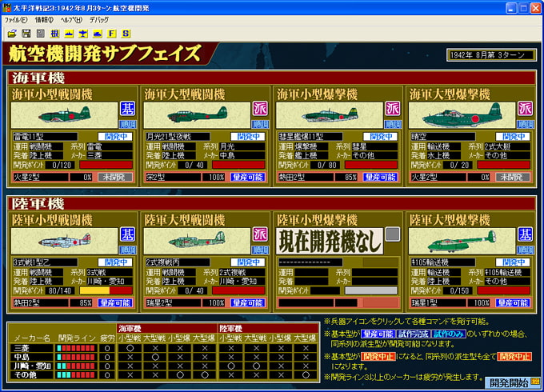Click 量産可能 button beside 栄2型 engine
Viewport: 544px width, 392px height.
[x=248, y=178]
